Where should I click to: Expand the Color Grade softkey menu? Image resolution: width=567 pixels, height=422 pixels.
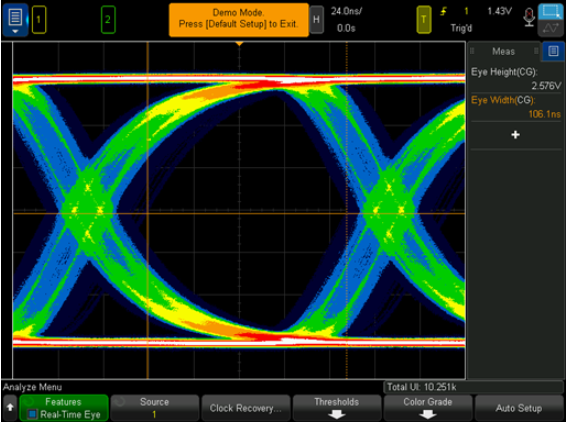coord(428,408)
